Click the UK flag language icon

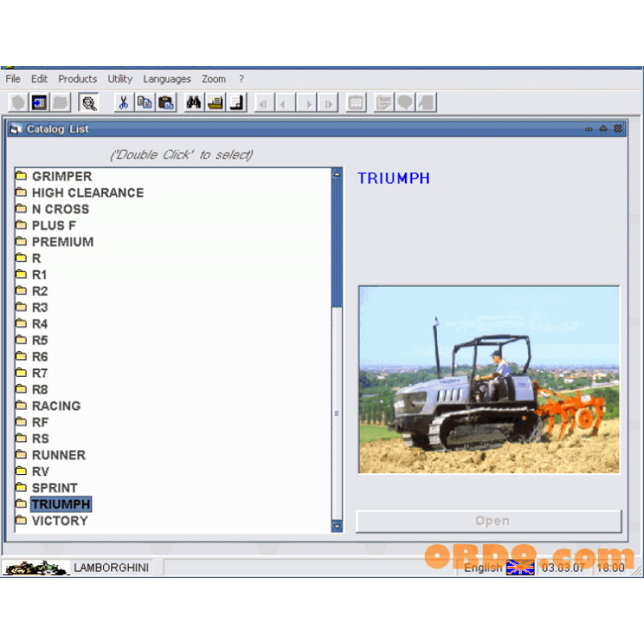(x=520, y=568)
